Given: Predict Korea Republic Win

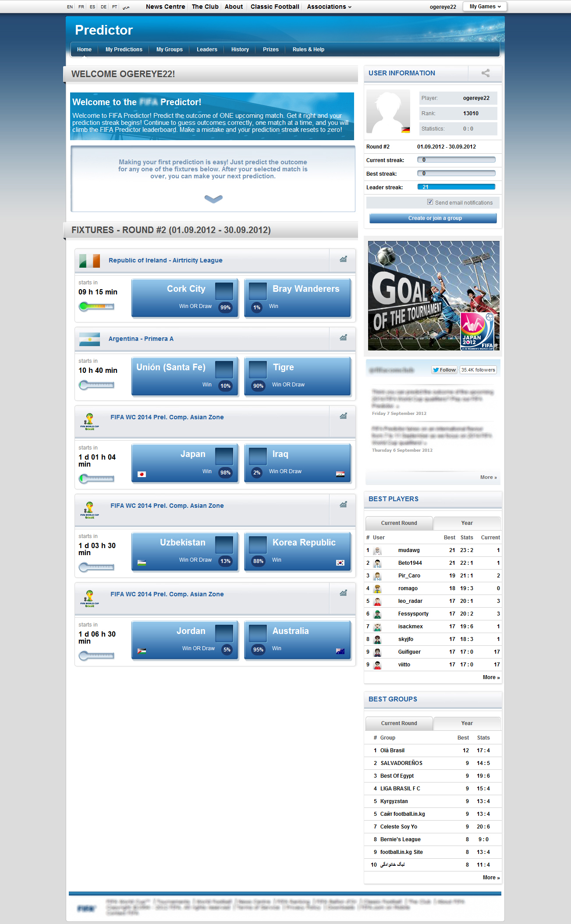Looking at the screenshot, I should pos(298,552).
